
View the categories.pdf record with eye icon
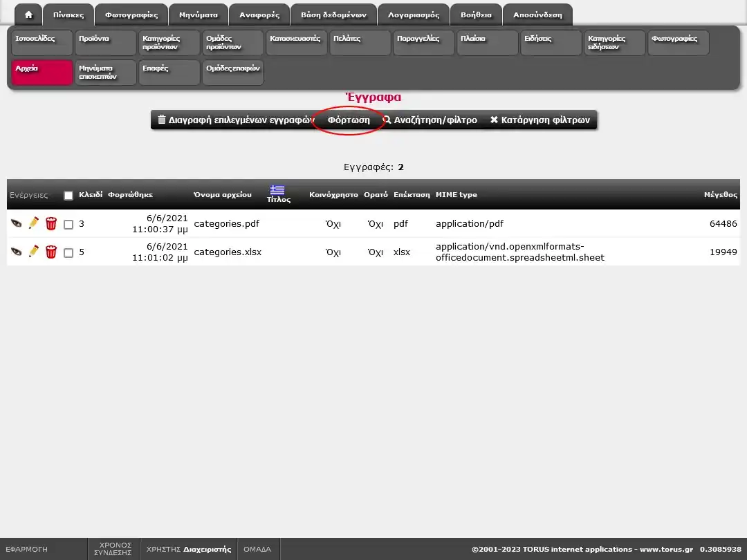(16, 223)
